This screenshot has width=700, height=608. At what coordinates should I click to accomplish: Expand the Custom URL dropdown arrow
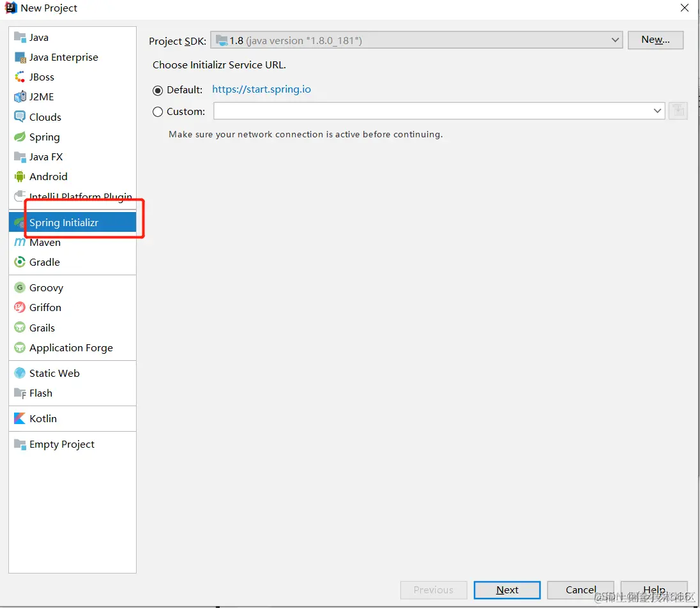pos(657,110)
